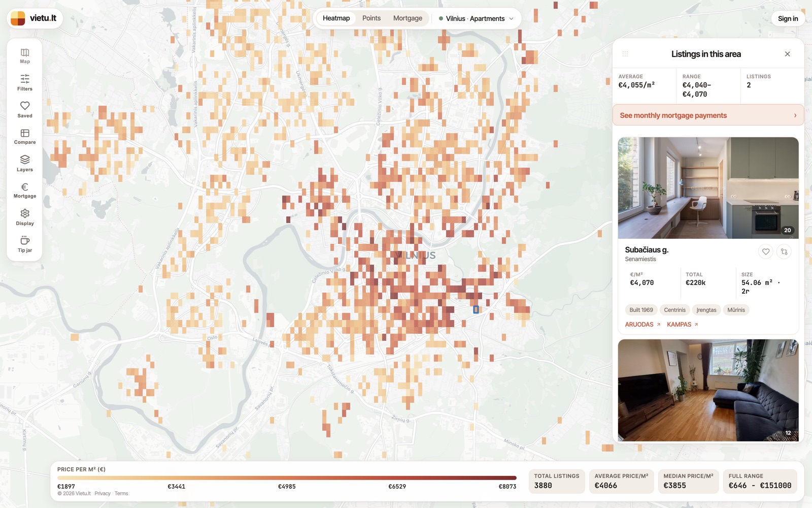Click the 20 photo count badge
The width and height of the screenshot is (812, 508).
(x=787, y=230)
